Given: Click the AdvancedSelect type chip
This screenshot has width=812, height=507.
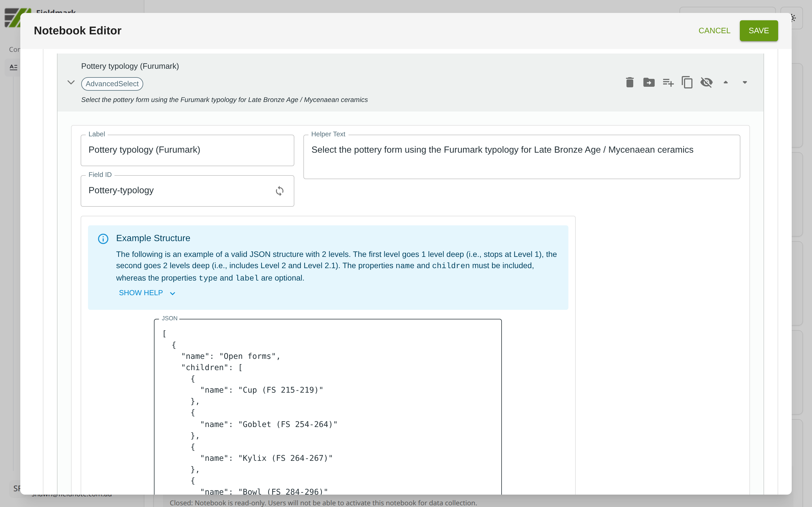Looking at the screenshot, I should [x=112, y=84].
